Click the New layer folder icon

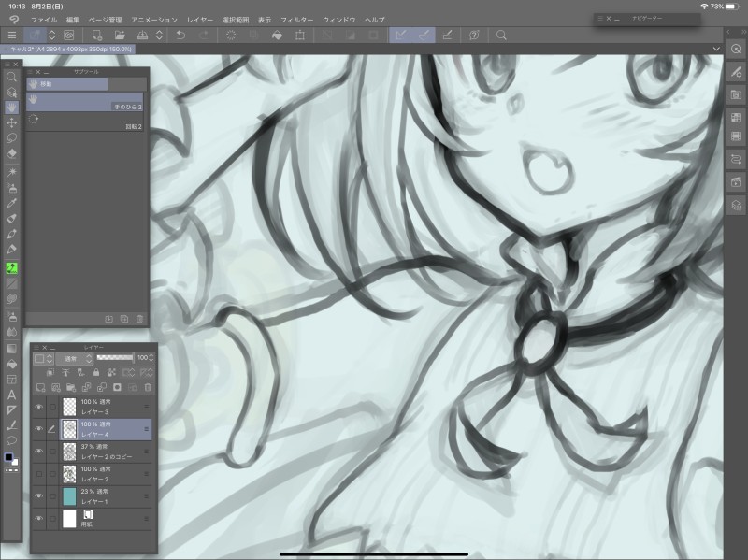71,387
